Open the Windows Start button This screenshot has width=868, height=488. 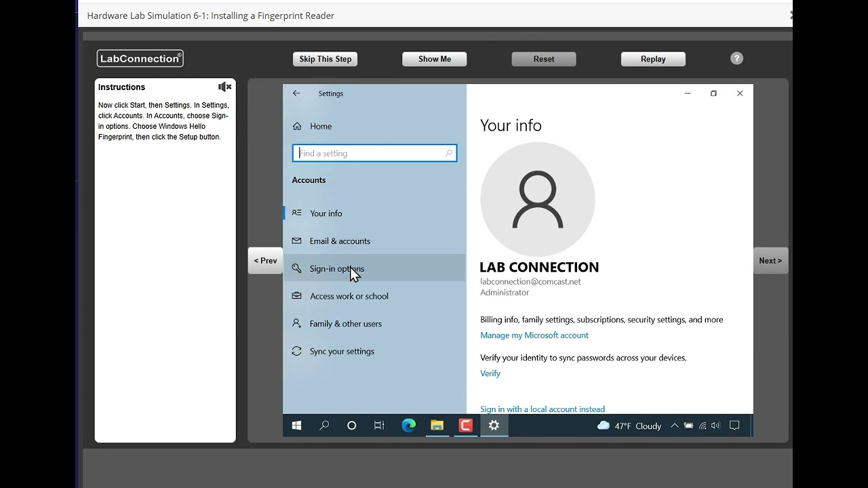click(x=296, y=426)
